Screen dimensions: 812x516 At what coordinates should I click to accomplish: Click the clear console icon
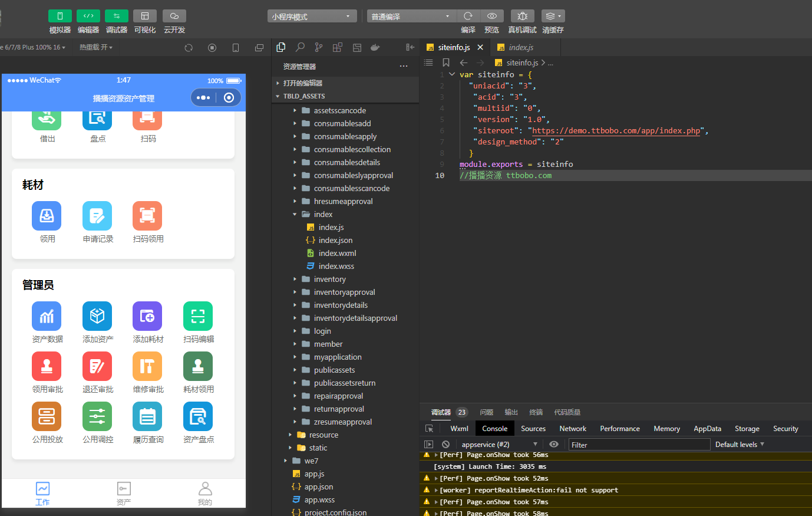click(446, 444)
